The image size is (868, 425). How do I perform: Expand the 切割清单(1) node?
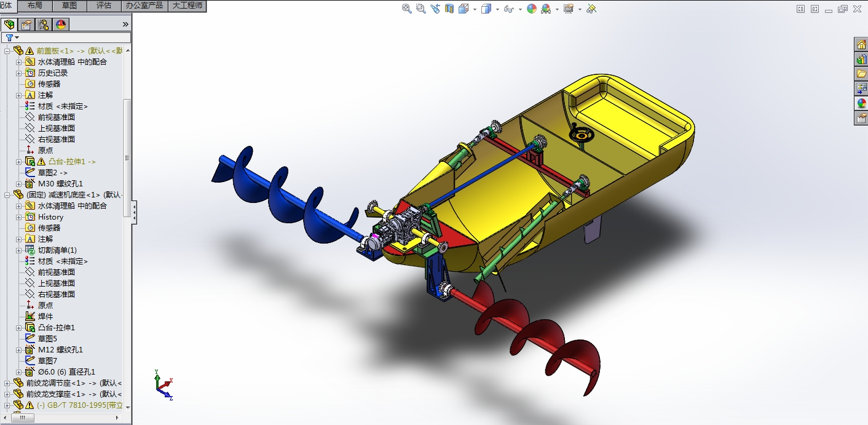pos(18,250)
